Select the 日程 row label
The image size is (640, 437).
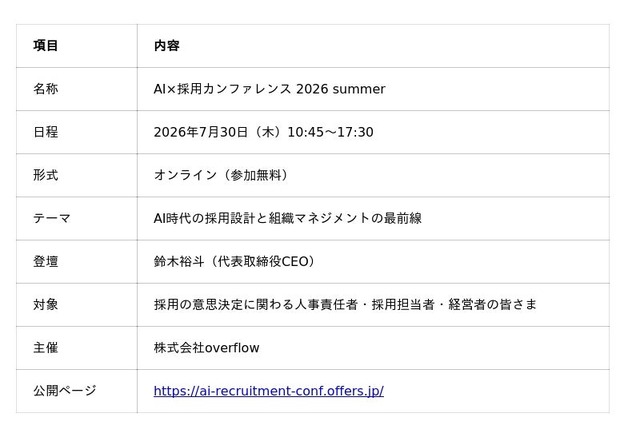[45, 132]
